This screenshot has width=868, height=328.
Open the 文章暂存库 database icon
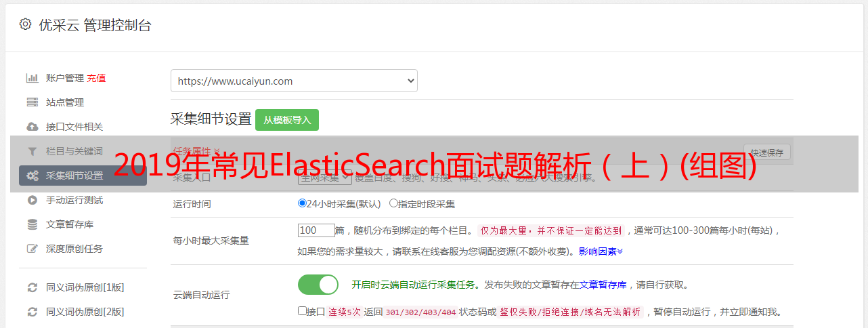point(32,224)
